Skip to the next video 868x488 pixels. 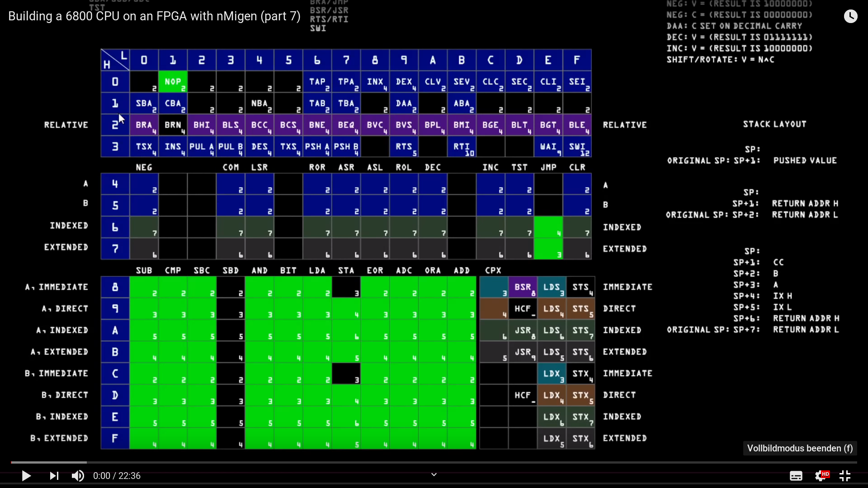tap(54, 476)
